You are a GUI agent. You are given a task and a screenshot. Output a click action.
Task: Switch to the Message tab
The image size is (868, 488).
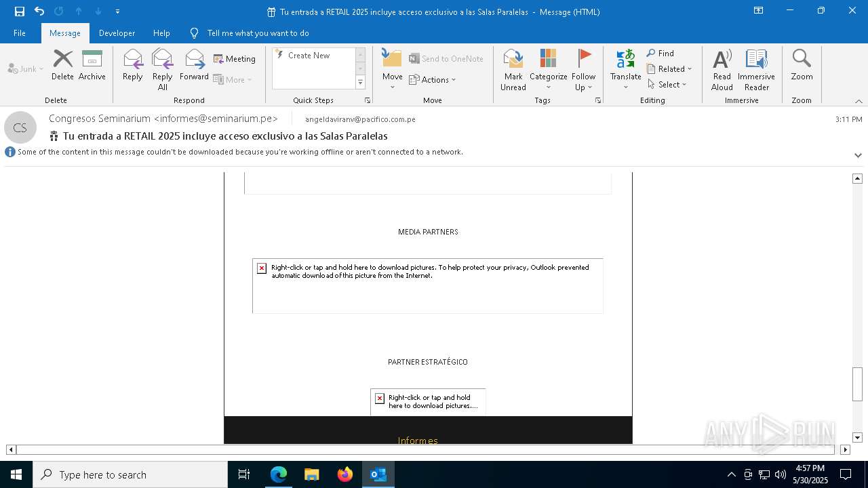coord(65,33)
